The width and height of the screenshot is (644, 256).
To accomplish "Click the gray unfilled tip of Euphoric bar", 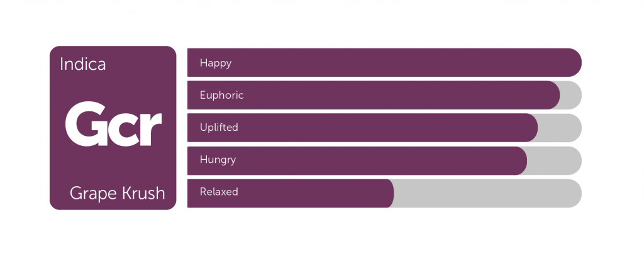I will click(x=572, y=96).
